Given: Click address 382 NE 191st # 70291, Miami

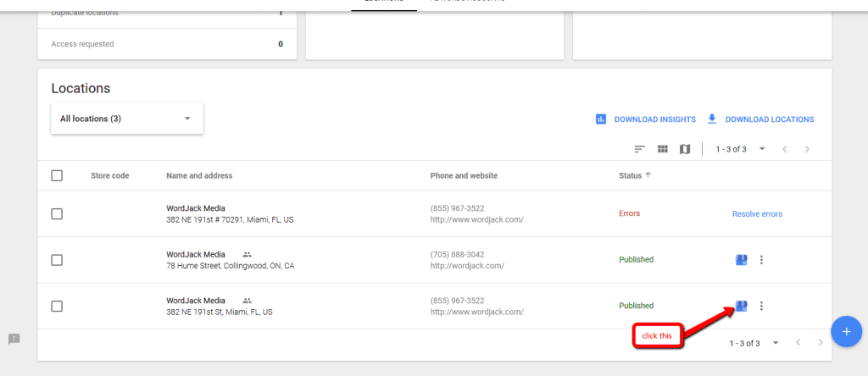Looking at the screenshot, I should [x=230, y=219].
